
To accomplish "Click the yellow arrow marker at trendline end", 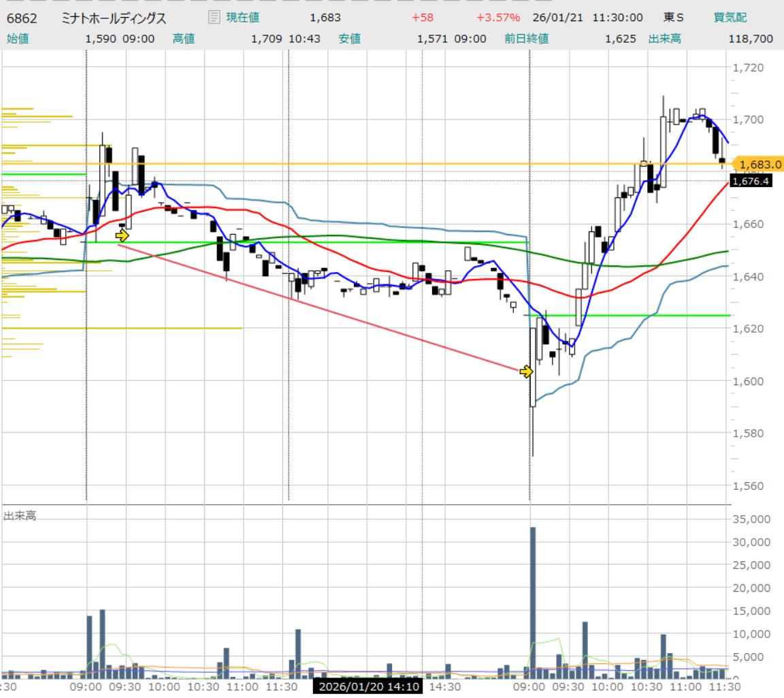I will [526, 371].
